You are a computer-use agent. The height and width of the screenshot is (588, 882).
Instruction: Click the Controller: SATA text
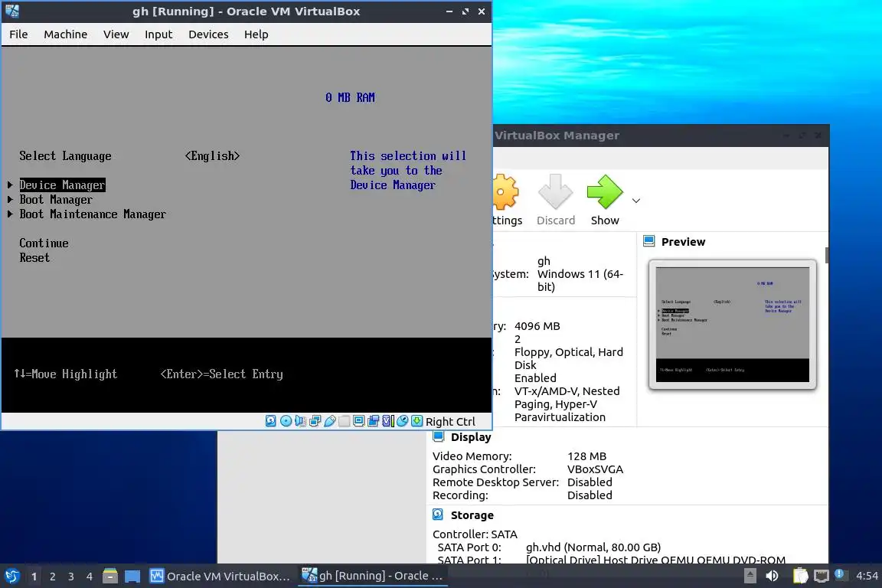(x=475, y=534)
